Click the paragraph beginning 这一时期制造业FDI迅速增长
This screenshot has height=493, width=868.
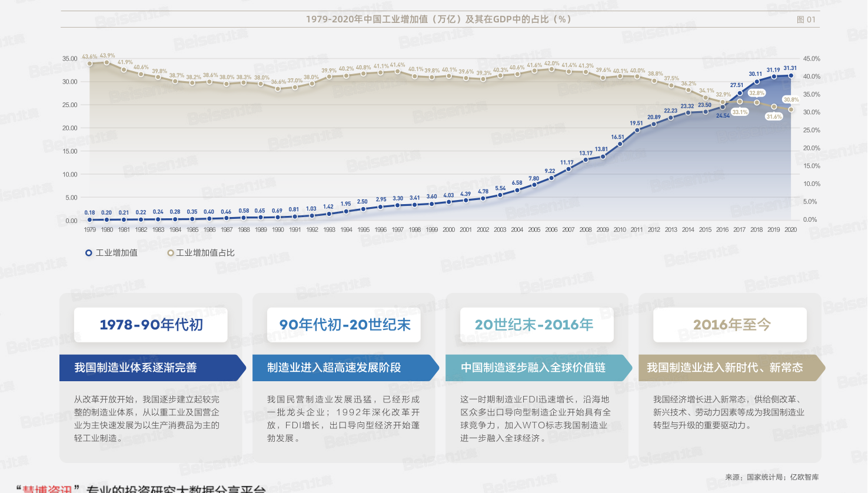tap(536, 419)
